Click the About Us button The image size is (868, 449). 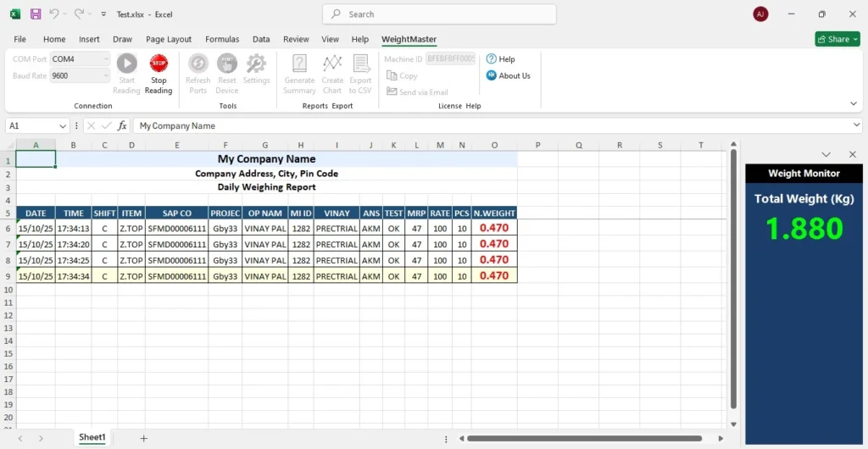[509, 75]
